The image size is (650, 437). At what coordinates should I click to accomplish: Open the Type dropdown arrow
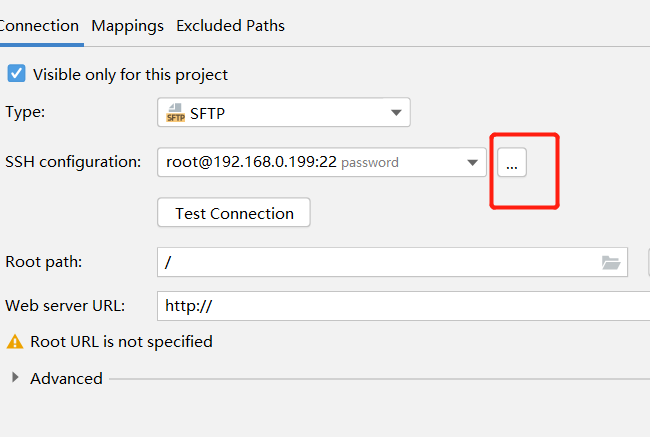coord(397,113)
